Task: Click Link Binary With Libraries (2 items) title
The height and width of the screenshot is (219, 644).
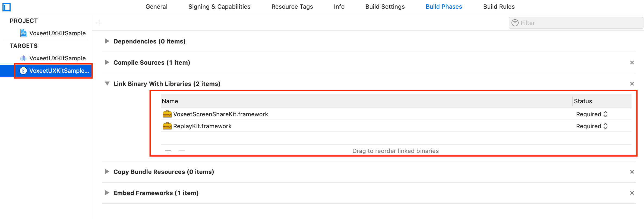Action: pos(167,84)
